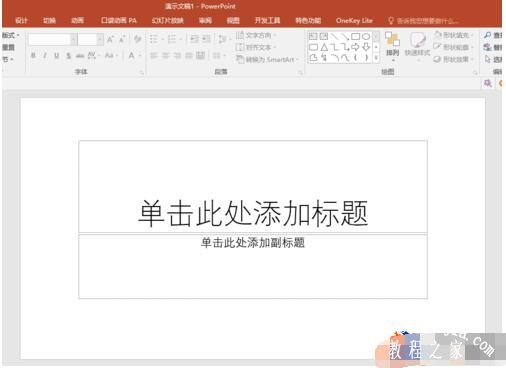Justify the paragraph text

click(189, 56)
